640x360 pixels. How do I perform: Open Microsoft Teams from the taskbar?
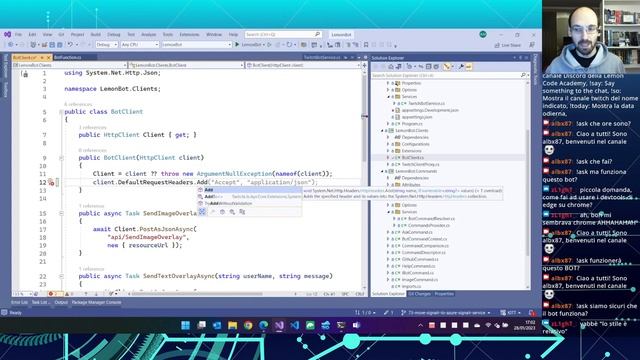click(356, 325)
